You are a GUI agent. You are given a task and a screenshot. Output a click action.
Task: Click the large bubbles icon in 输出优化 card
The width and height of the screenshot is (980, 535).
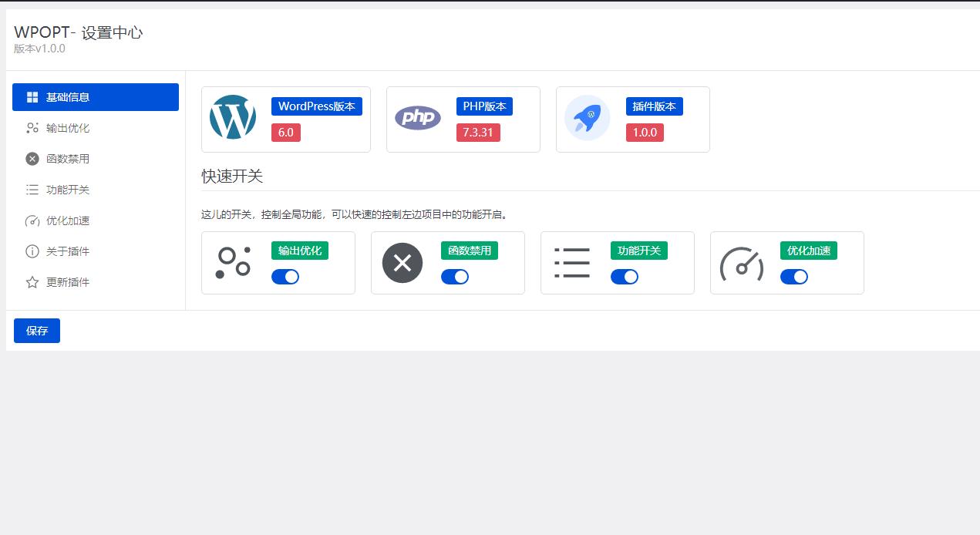coord(233,263)
